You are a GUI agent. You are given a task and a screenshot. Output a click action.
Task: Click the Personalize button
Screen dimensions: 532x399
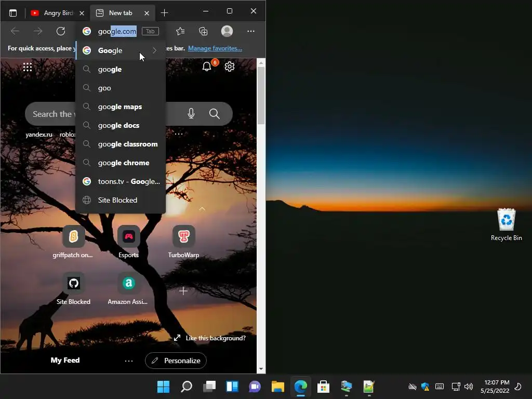click(x=176, y=361)
